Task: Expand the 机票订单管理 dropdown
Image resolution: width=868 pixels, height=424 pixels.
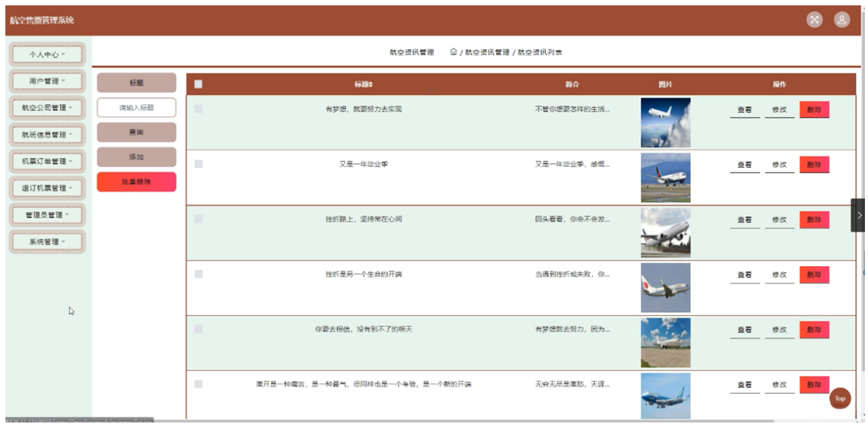Action: (x=48, y=161)
